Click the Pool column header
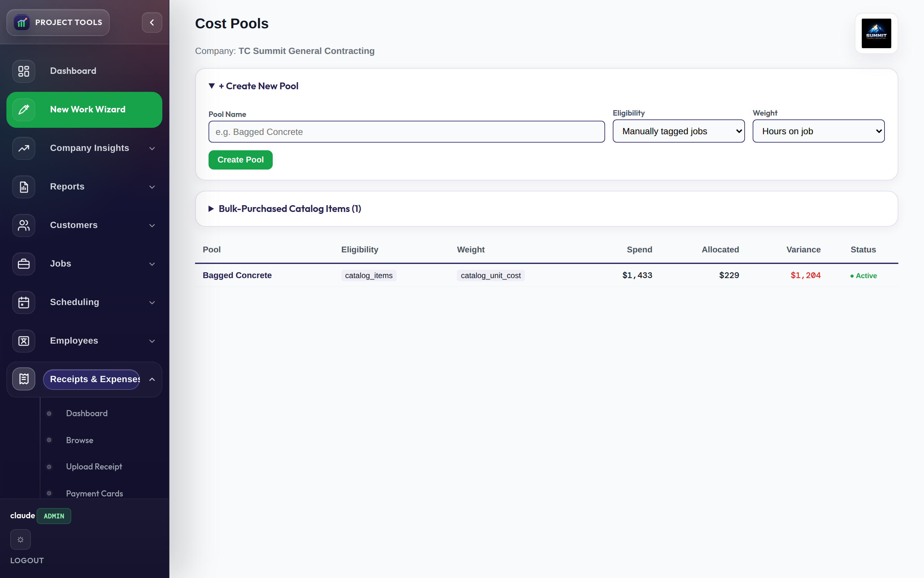 pyautogui.click(x=211, y=250)
